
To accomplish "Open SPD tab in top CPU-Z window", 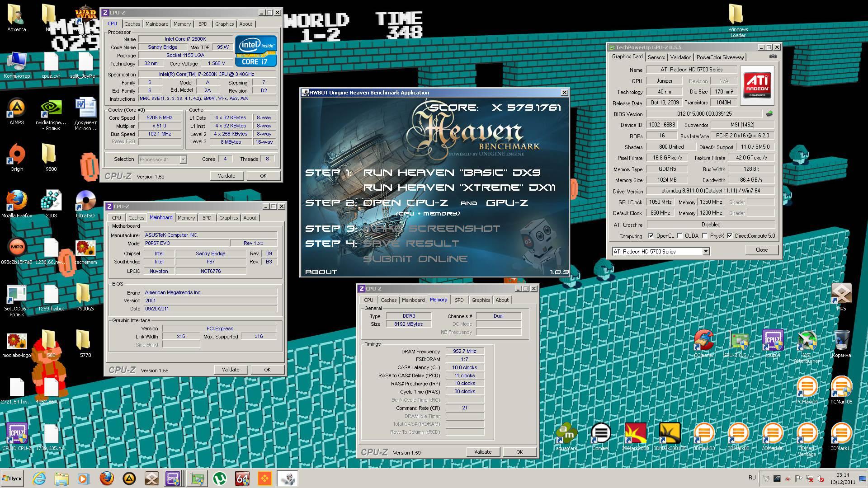I will point(203,24).
